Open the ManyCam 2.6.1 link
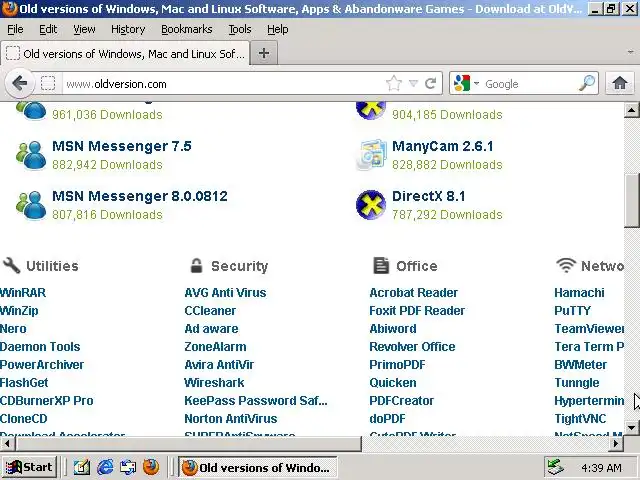The image size is (640, 480). pos(442,146)
